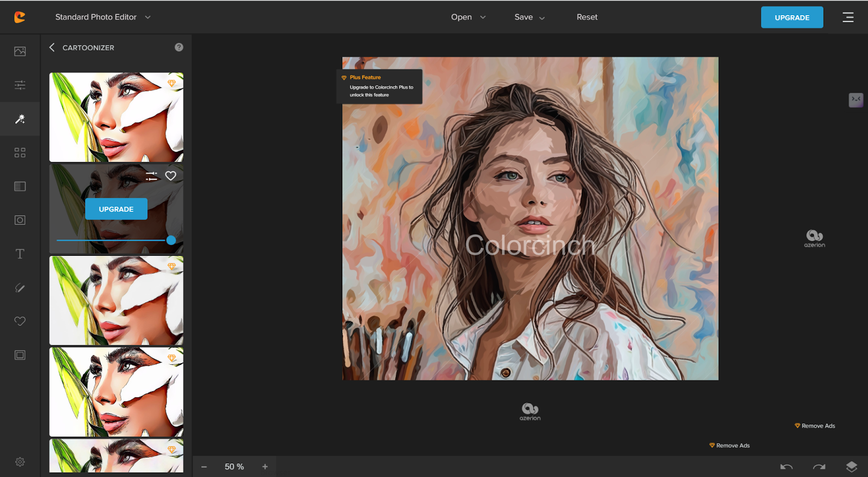Click Reset in the top bar
Image resolution: width=868 pixels, height=477 pixels.
(587, 17)
